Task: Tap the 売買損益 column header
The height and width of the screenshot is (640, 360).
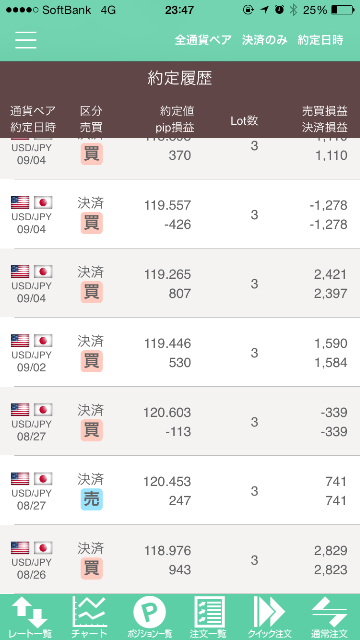Action: [325, 111]
